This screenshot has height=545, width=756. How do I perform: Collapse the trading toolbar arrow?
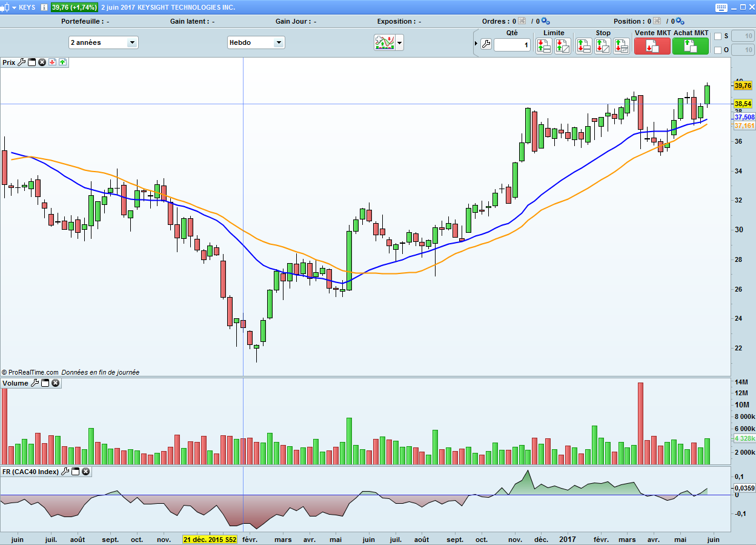476,44
